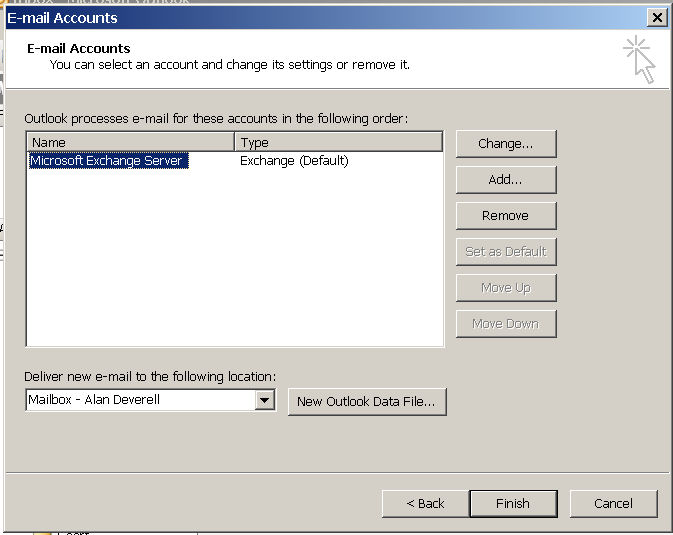Image resolution: width=673 pixels, height=535 pixels.
Task: Click the Move Down button
Action: click(x=506, y=324)
